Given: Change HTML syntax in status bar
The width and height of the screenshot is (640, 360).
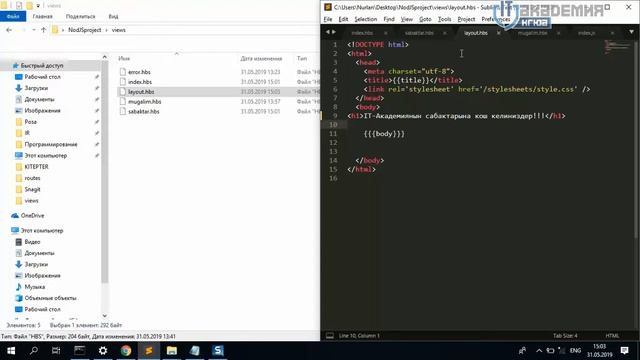Looking at the screenshot, I should pos(612,336).
